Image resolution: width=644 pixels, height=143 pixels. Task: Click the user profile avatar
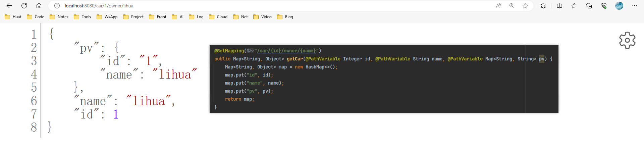619,6
